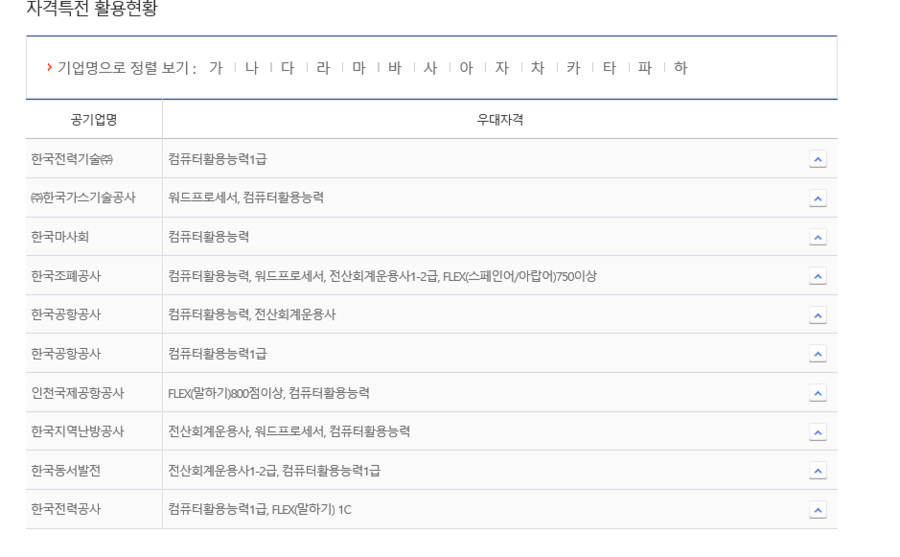Image resolution: width=900 pixels, height=557 pixels.
Task: Click the 차 filter link
Action: (537, 68)
